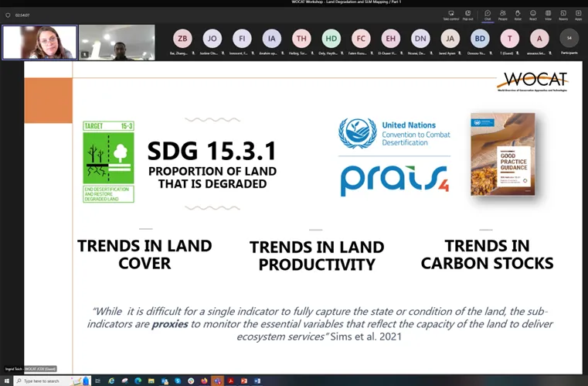Click the shield icon beside the timer
Screen dimensions: 588x386
tap(7, 15)
